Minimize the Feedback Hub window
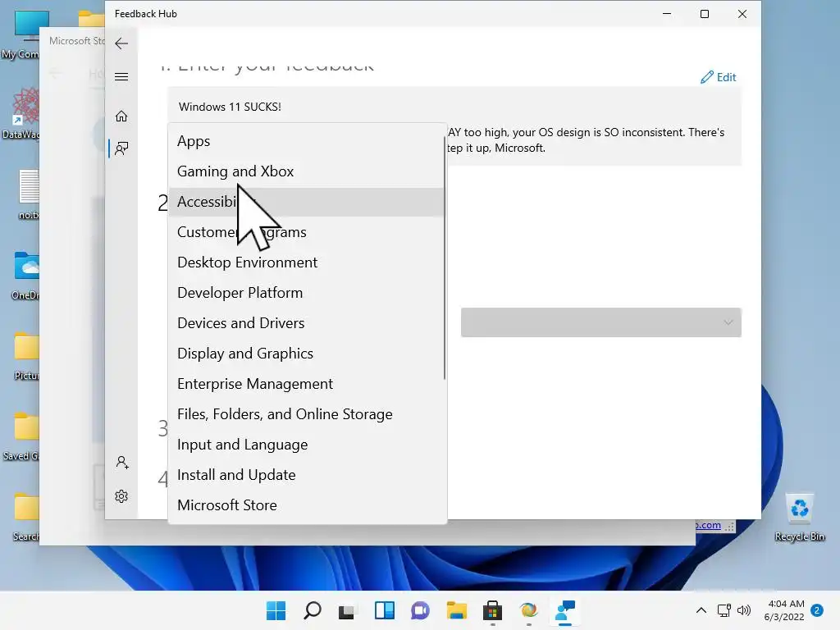 (667, 14)
